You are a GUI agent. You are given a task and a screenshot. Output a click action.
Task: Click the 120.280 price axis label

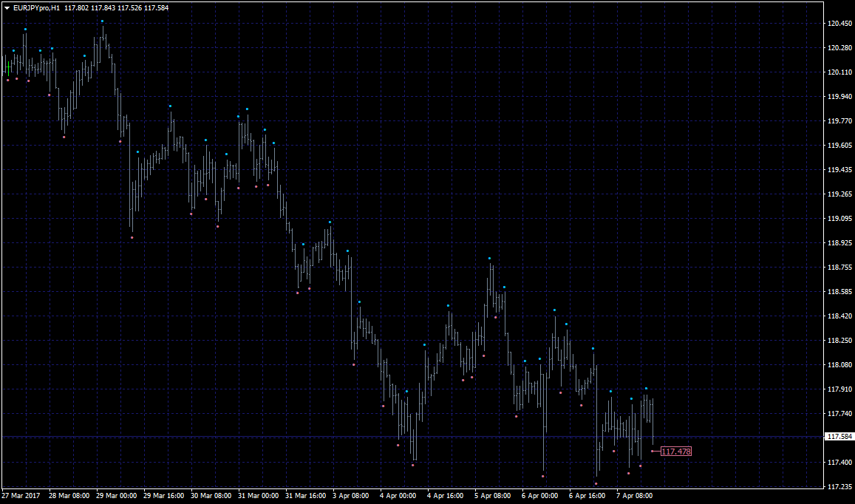click(x=839, y=48)
